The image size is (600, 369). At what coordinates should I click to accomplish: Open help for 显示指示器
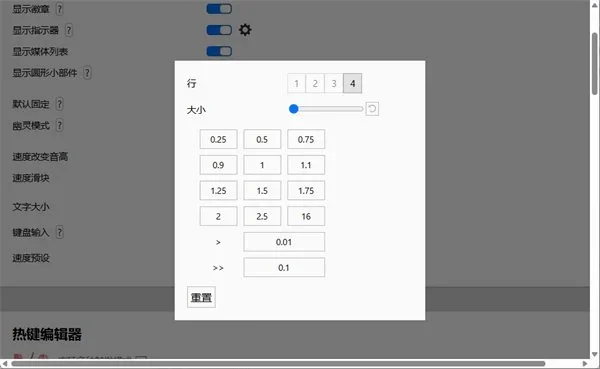pyautogui.click(x=68, y=30)
